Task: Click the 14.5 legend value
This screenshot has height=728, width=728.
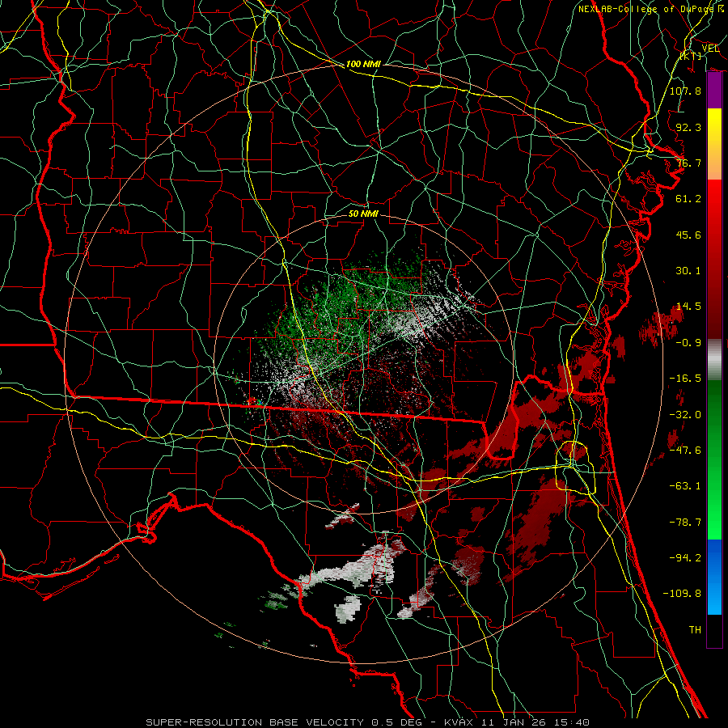Action: (688, 307)
